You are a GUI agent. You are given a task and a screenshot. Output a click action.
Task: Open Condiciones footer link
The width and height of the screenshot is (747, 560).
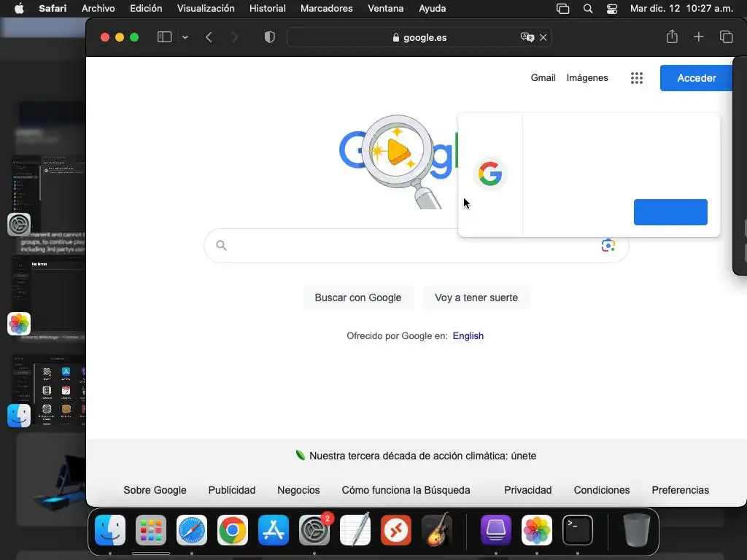(x=602, y=490)
